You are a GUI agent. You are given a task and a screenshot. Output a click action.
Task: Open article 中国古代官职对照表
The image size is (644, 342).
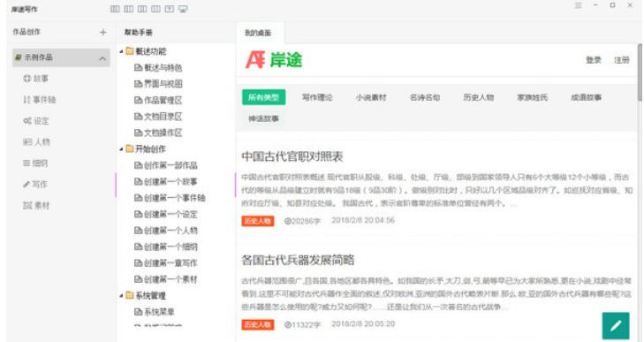292,156
